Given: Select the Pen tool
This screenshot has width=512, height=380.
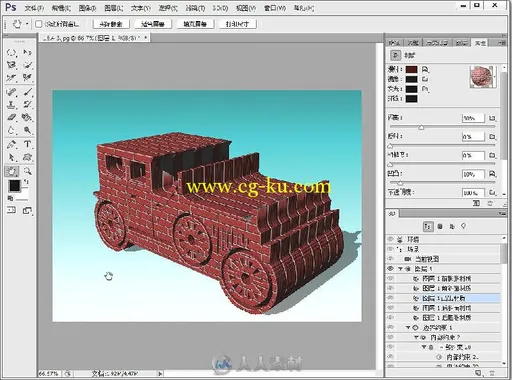Looking at the screenshot, I should [x=12, y=144].
